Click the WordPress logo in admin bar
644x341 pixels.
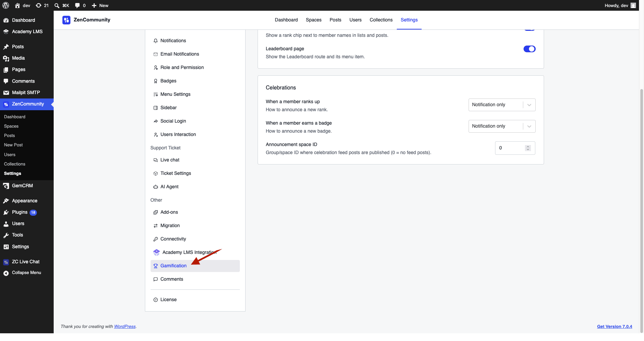pyautogui.click(x=6, y=5)
